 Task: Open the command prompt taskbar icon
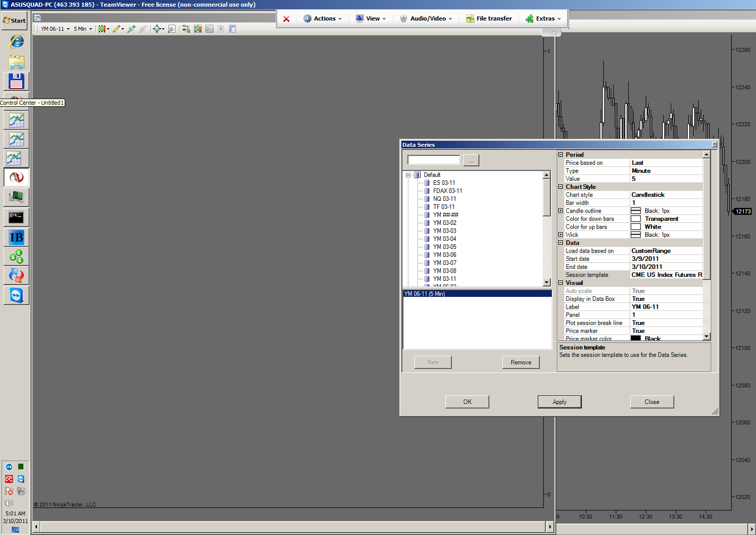[x=16, y=217]
